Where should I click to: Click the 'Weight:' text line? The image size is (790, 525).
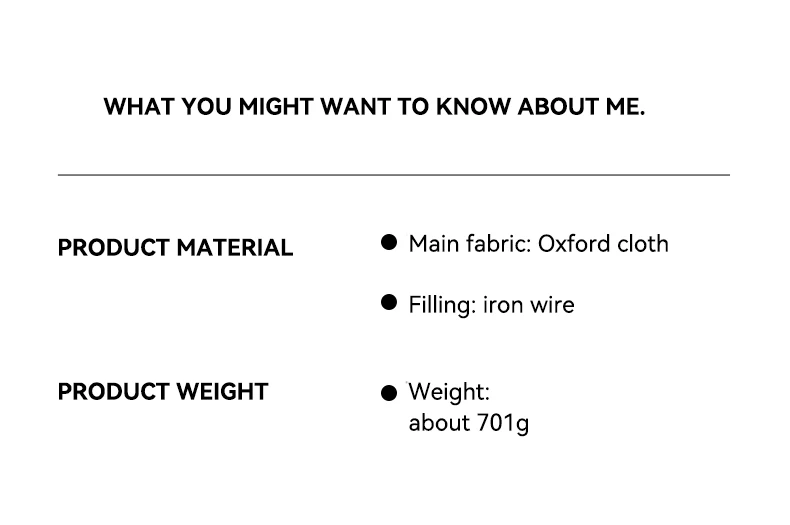449,392
